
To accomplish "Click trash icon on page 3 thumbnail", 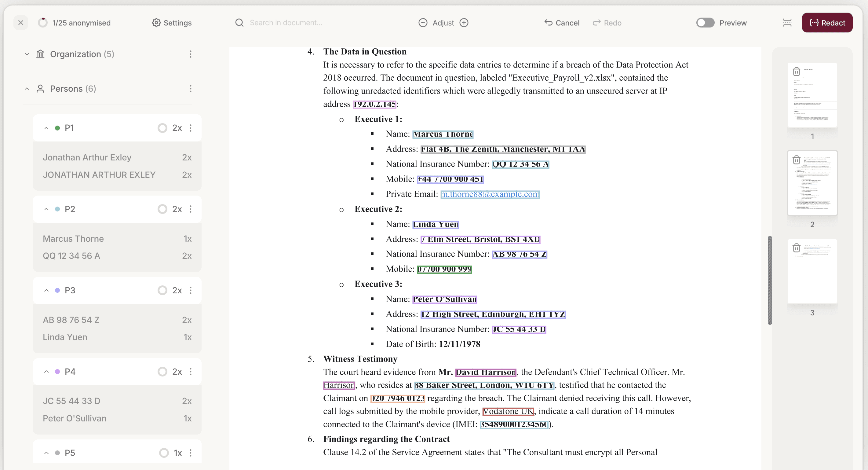I will [x=796, y=248].
